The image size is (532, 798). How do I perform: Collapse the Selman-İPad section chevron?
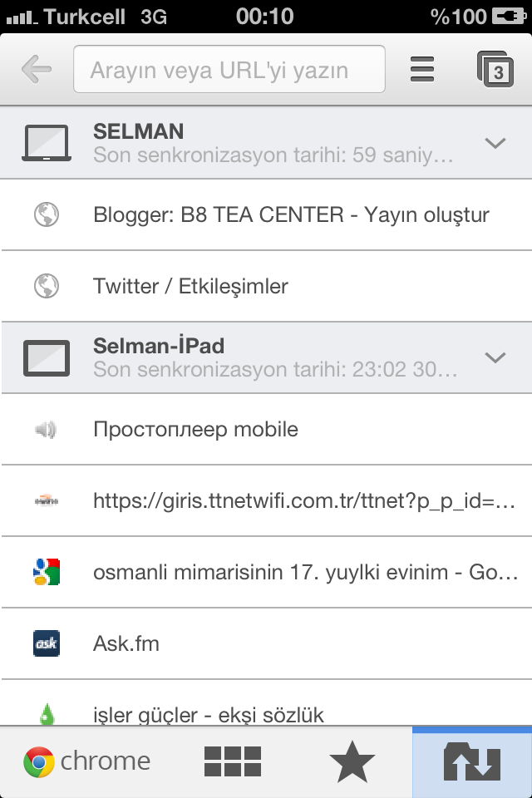point(495,357)
